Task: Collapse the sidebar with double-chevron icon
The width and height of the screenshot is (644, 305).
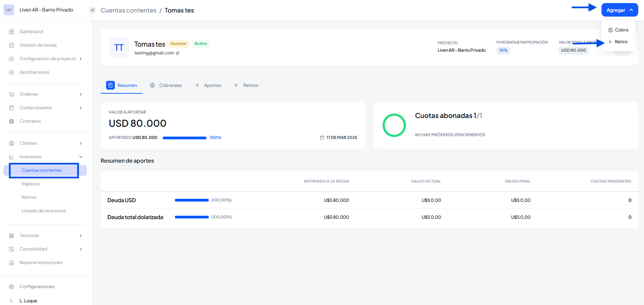Action: tap(93, 10)
